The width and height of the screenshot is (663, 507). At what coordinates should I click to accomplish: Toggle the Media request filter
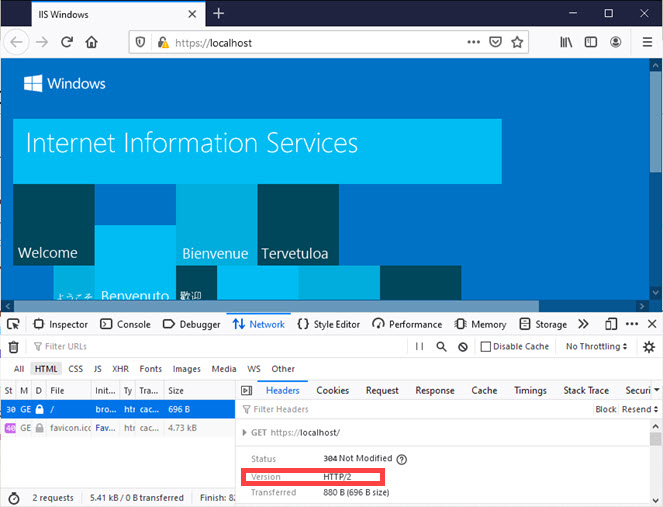(x=224, y=369)
